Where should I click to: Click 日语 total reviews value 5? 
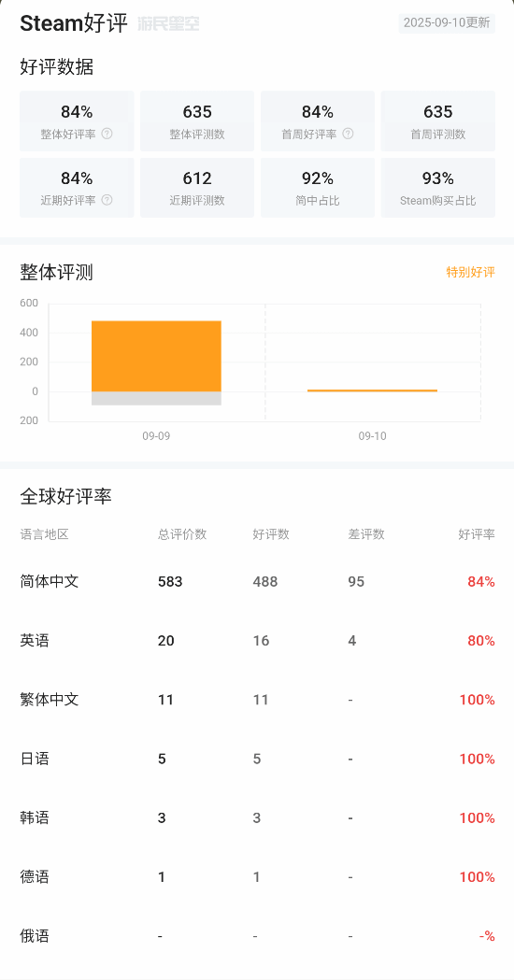[162, 759]
